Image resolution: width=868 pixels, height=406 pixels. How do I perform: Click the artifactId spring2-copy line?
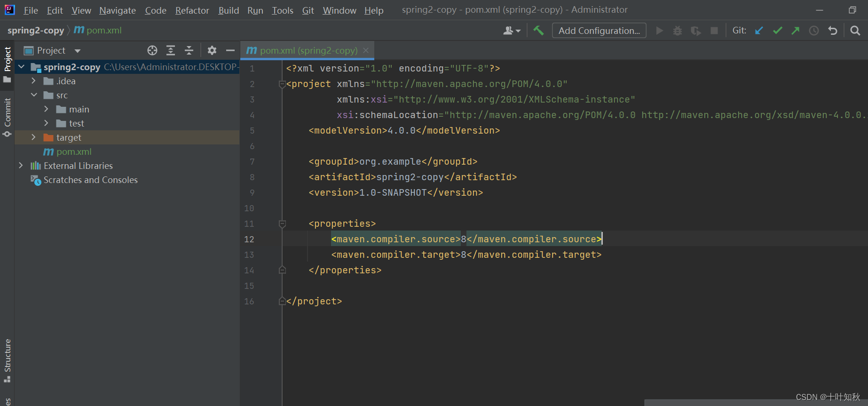pos(413,177)
